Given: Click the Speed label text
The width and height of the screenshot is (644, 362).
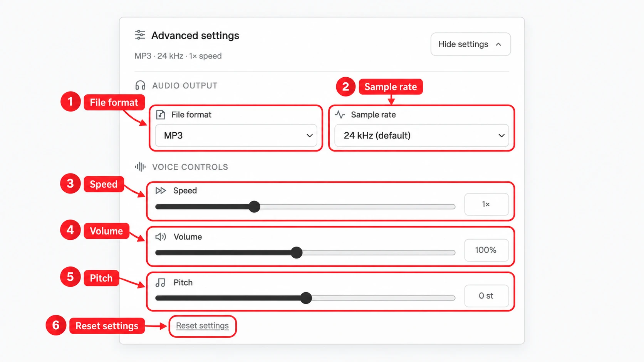Looking at the screenshot, I should click(185, 190).
